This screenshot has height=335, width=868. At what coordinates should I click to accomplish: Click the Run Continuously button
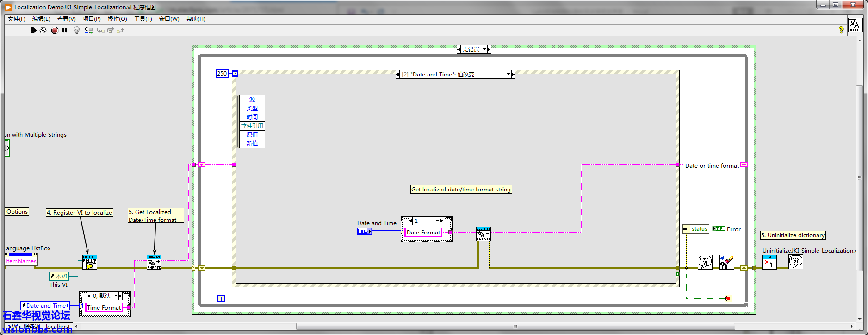coord(43,31)
